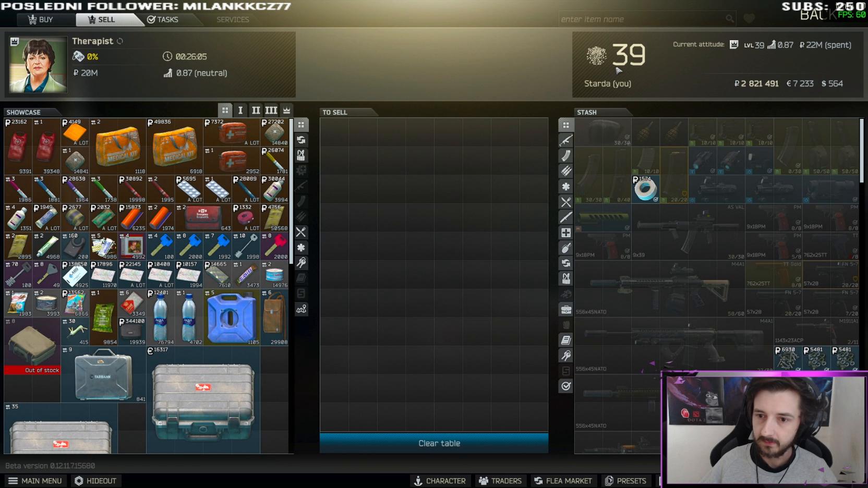Toggle the wishlist heart filter
Screen dimensions: 868x488
[x=749, y=19]
